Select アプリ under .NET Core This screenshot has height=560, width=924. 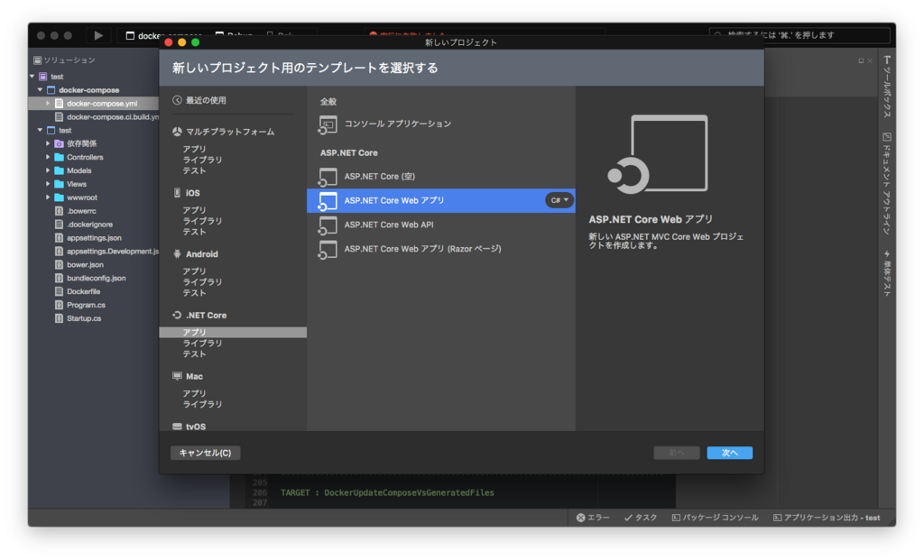(x=233, y=332)
